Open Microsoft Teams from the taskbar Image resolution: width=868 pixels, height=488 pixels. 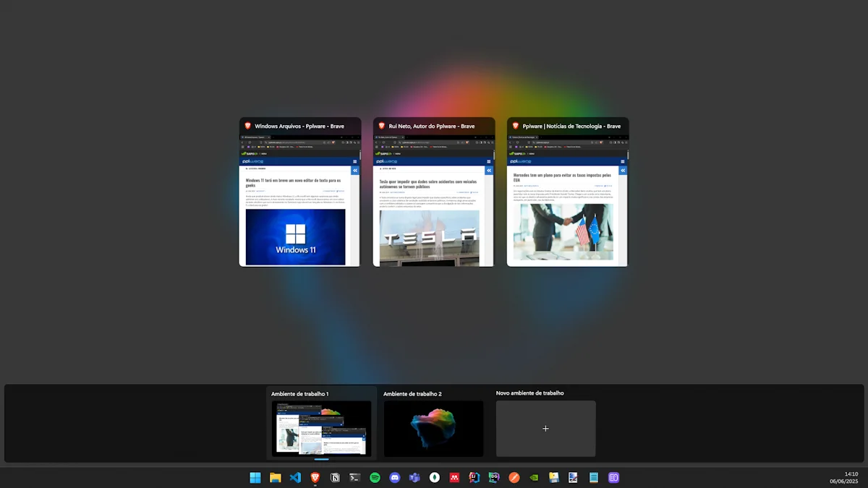[414, 478]
